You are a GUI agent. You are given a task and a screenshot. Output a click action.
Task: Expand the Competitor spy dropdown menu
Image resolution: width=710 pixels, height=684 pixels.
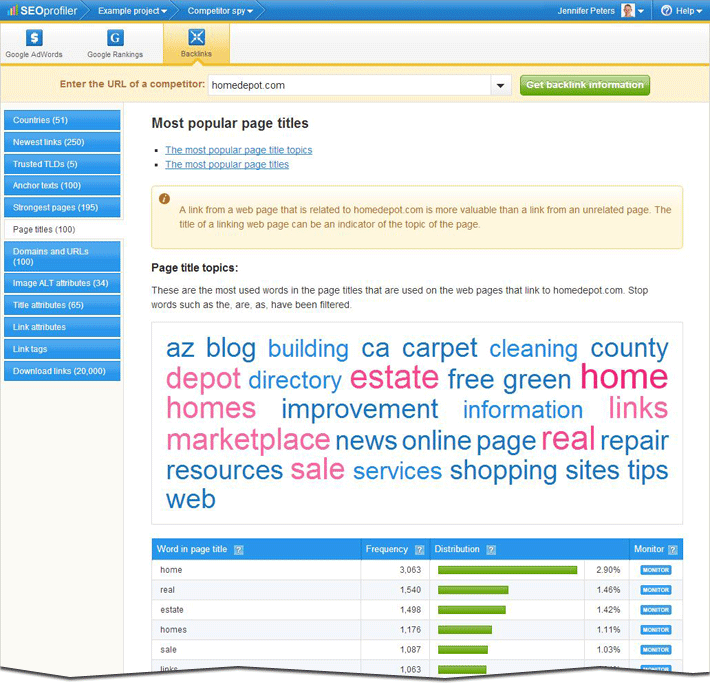220,11
